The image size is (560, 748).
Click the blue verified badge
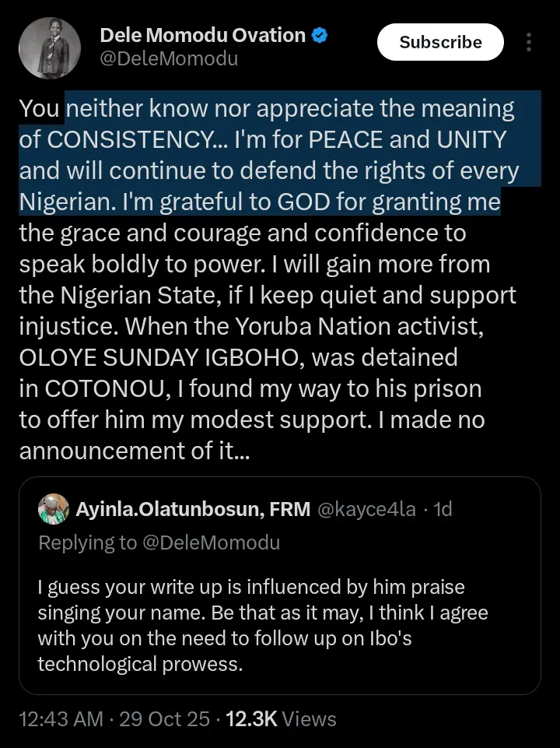(x=320, y=35)
